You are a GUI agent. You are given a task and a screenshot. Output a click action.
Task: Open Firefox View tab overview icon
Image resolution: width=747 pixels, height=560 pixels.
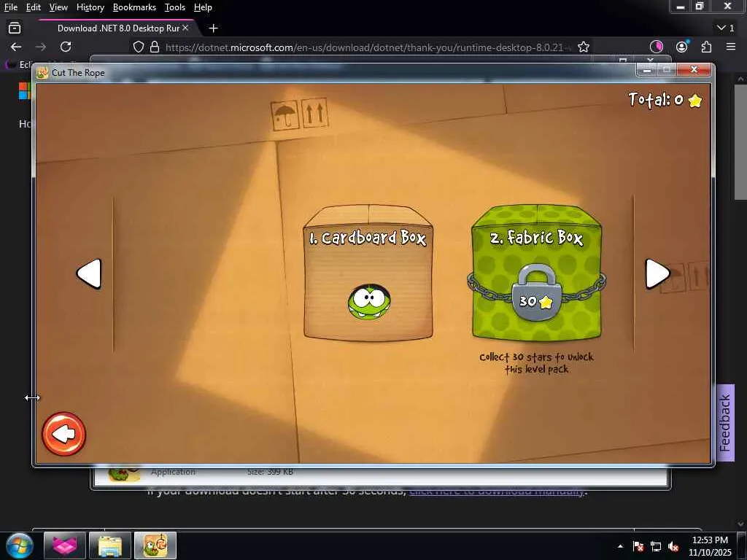point(15,28)
